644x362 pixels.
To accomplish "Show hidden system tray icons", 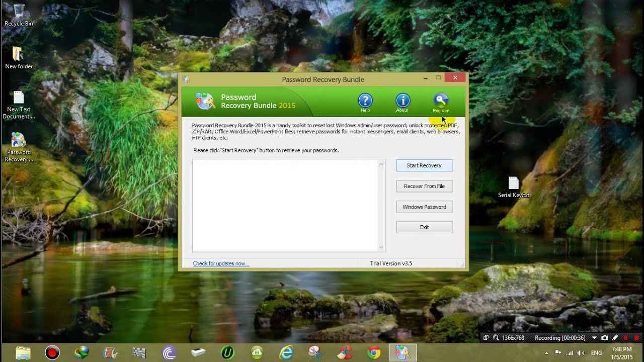I will (x=547, y=353).
